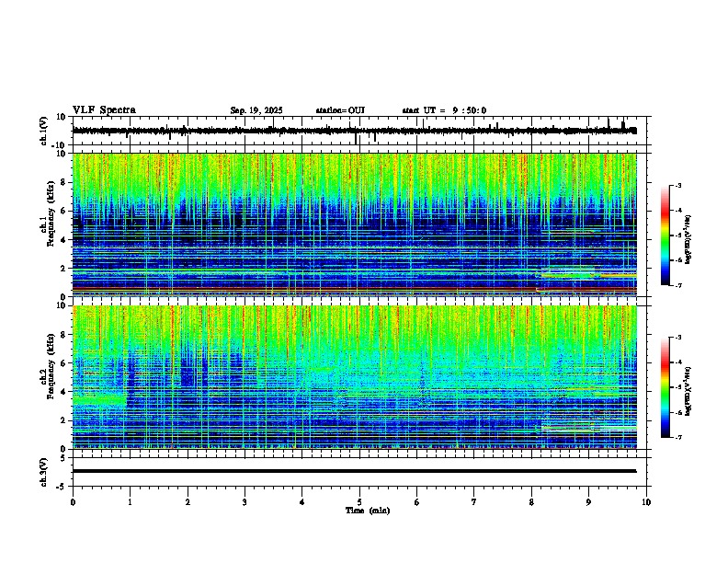Click the 'station=OUJ' label
This screenshot has height=563, width=728.
pyautogui.click(x=340, y=110)
